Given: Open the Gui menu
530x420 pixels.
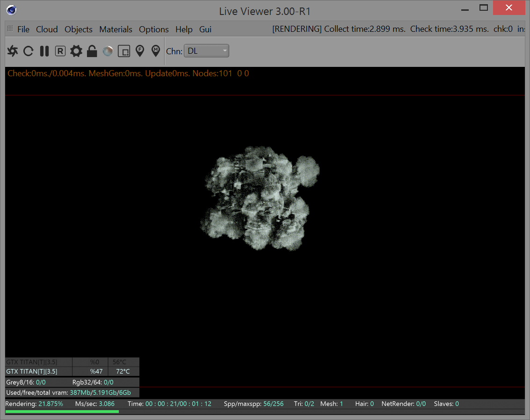Looking at the screenshot, I should pyautogui.click(x=205, y=29).
